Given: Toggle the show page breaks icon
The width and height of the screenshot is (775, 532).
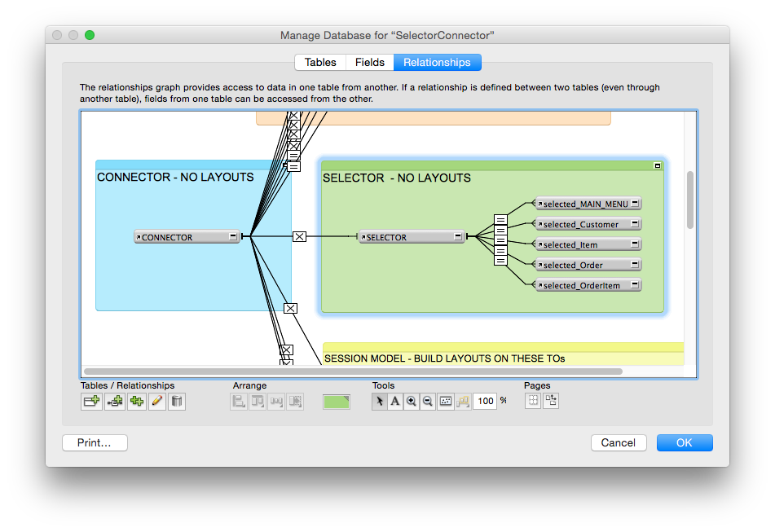Looking at the screenshot, I should coord(533,401).
